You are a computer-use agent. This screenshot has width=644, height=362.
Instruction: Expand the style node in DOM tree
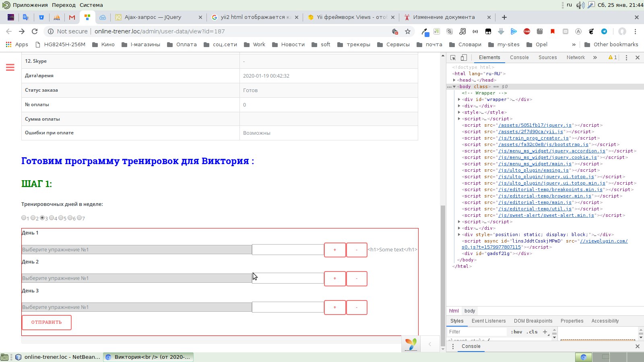pyautogui.click(x=459, y=112)
